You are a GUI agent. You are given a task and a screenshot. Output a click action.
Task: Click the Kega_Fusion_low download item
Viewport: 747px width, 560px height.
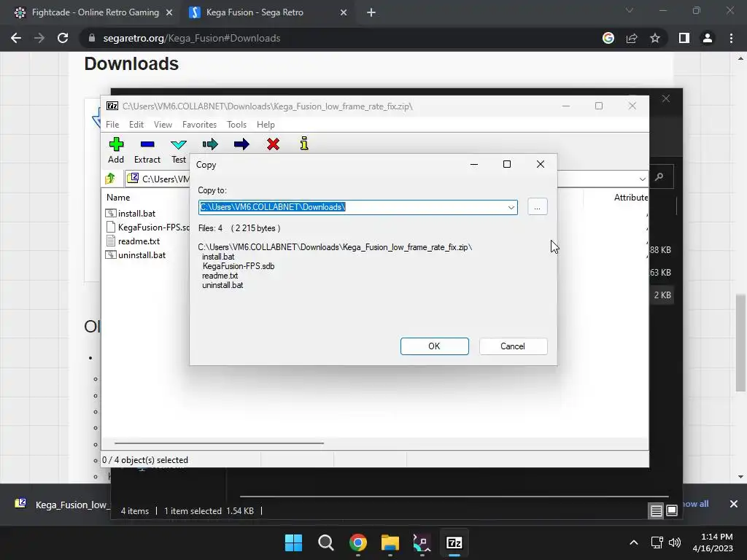(x=62, y=505)
